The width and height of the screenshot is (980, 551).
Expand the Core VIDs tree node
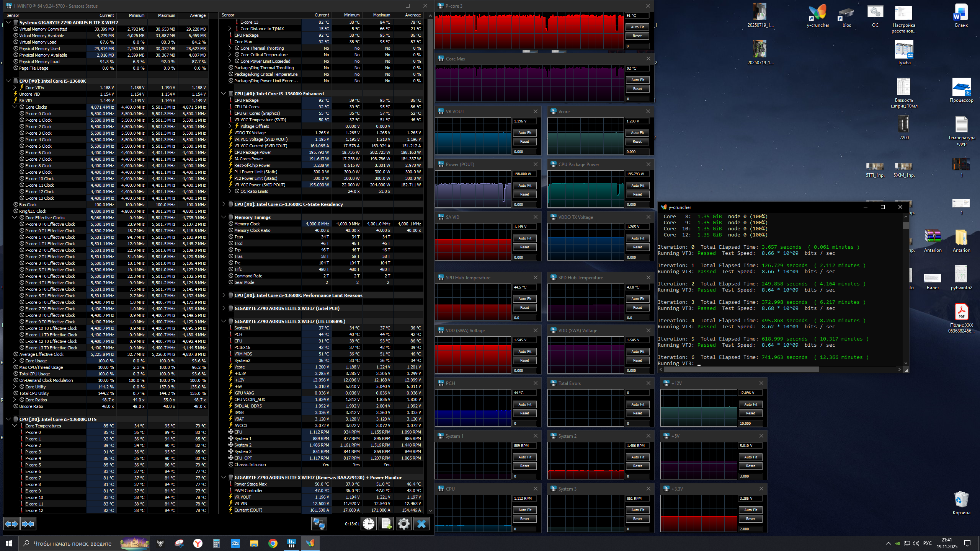tap(15, 88)
